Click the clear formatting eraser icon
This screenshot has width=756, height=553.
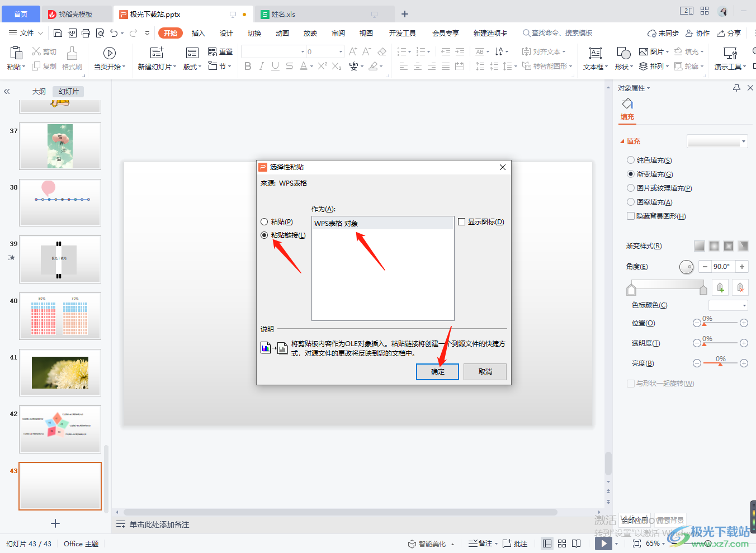[x=382, y=51]
